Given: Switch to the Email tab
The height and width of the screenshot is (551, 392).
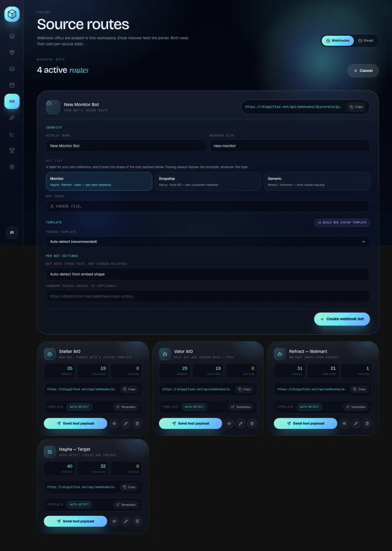Looking at the screenshot, I should pos(365,41).
